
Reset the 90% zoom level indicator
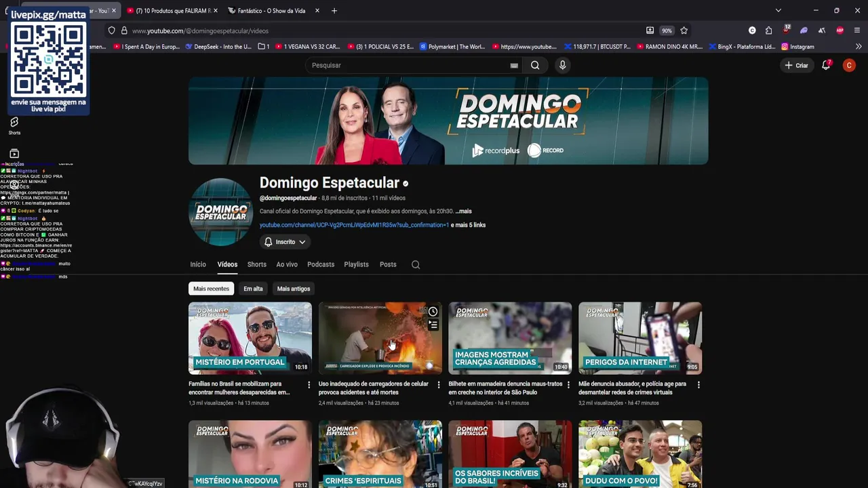pos(667,30)
